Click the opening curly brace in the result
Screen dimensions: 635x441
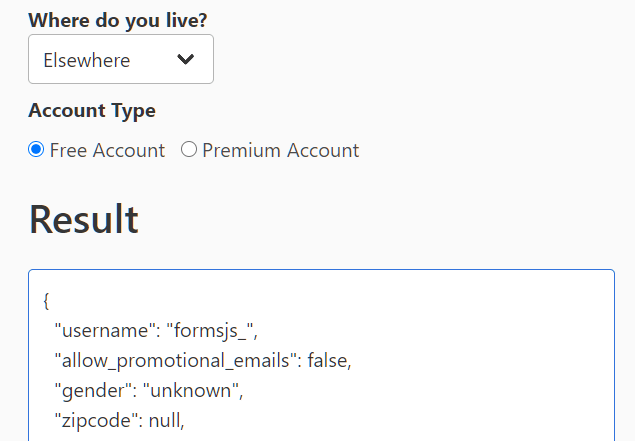(47, 300)
